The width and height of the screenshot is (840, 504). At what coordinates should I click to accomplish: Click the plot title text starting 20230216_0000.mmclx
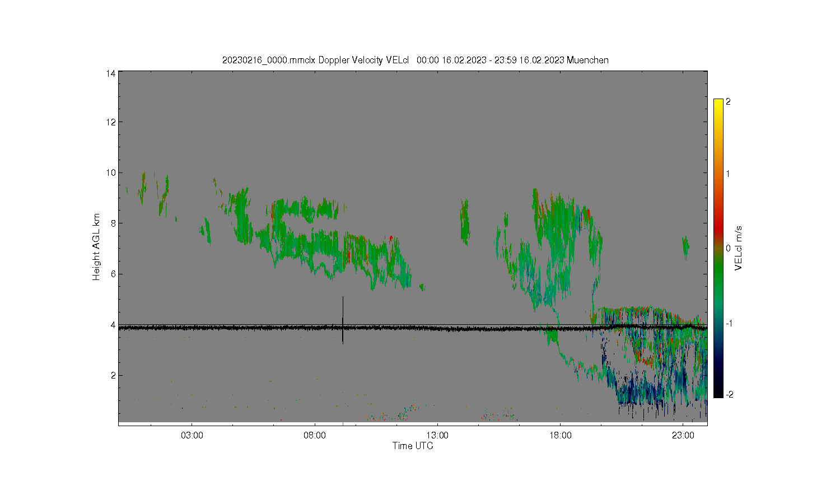point(415,60)
